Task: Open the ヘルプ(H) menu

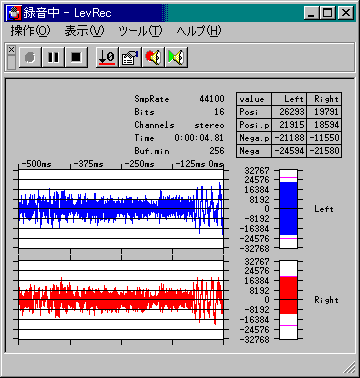Action: [199, 31]
